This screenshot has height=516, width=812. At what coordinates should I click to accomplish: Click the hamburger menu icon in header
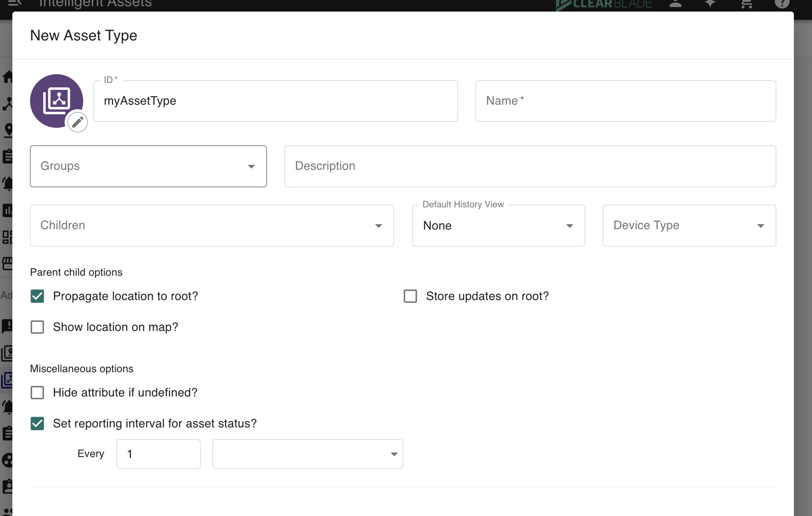[x=14, y=3]
